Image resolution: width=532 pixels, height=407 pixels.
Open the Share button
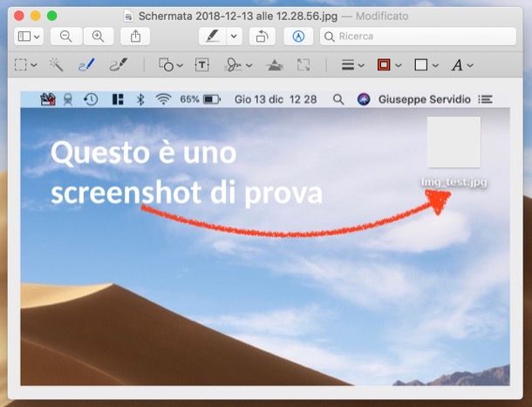pyautogui.click(x=135, y=37)
